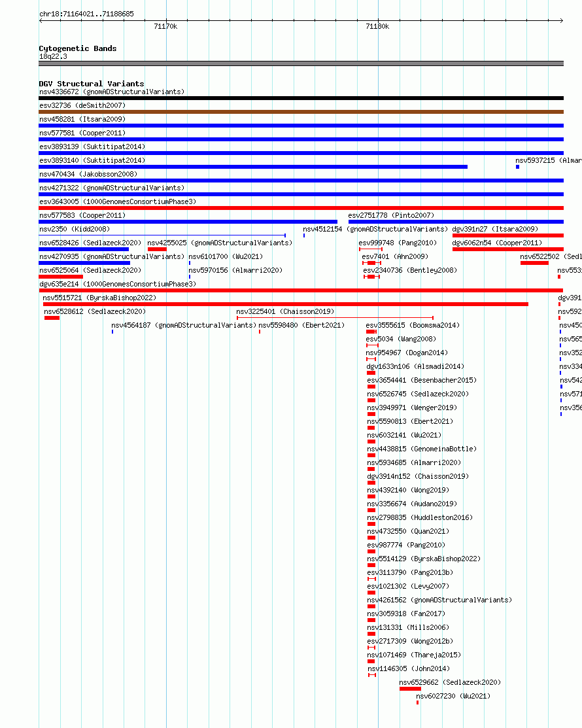Image resolution: width=582 pixels, height=728 pixels.
Task: Click the 71180k ruler tick label
Action: [x=377, y=26]
